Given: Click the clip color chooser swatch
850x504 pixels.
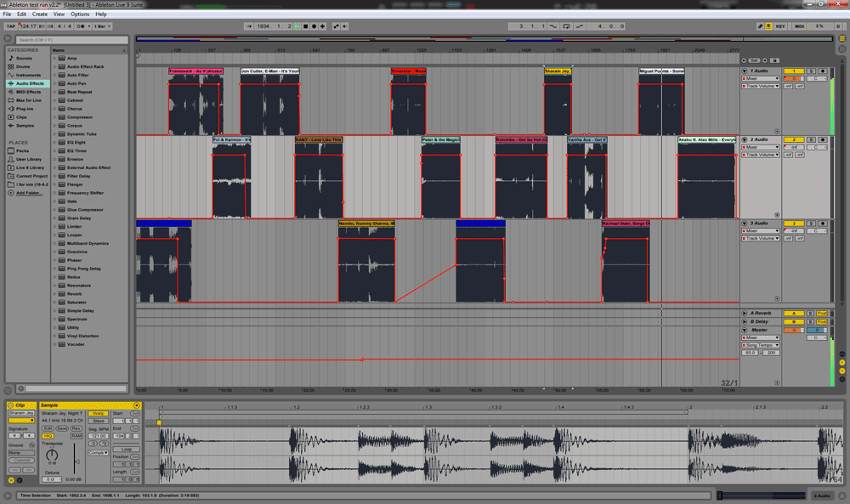Looking at the screenshot, I should [22, 421].
